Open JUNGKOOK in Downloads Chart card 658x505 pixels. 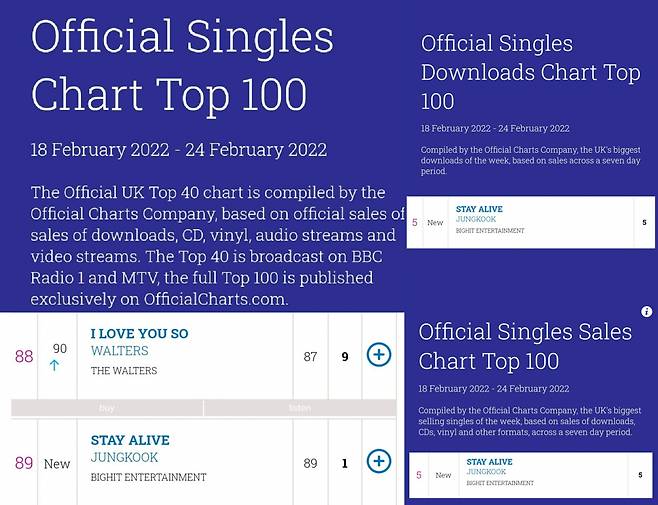[x=476, y=219]
